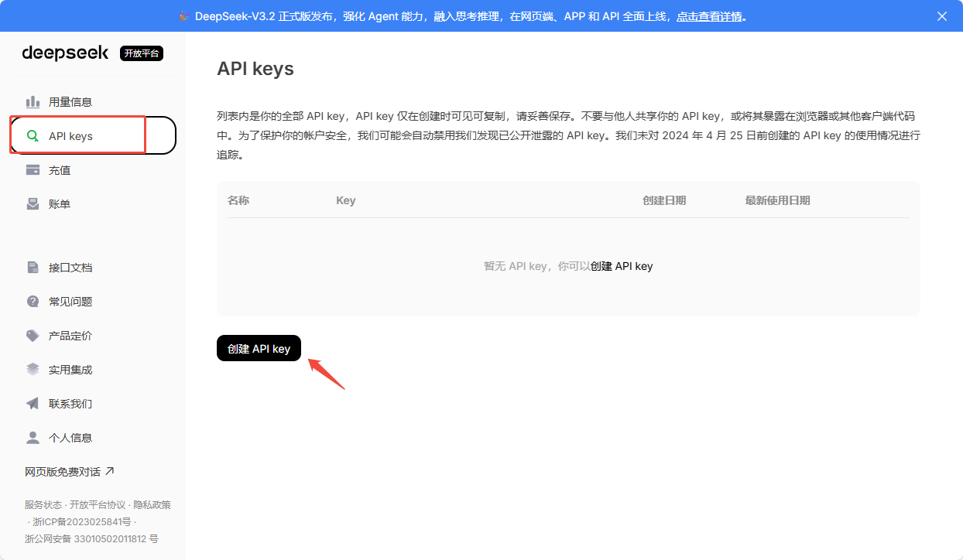Open the 开放平台协议 footer link

(x=98, y=505)
